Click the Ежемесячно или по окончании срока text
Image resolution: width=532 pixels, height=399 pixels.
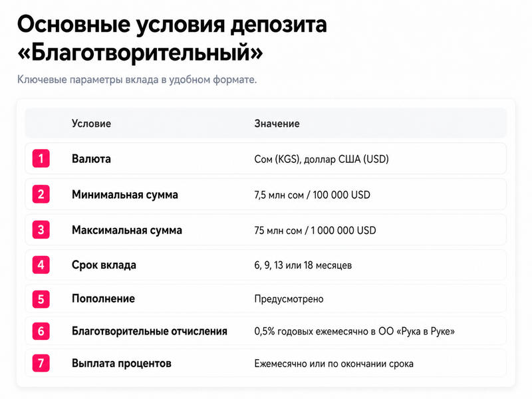tap(334, 364)
